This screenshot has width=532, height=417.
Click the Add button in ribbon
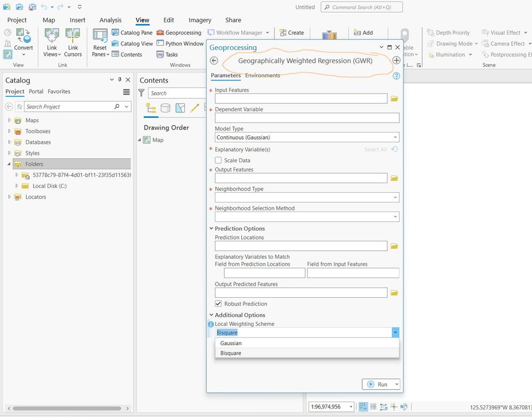coord(363,32)
